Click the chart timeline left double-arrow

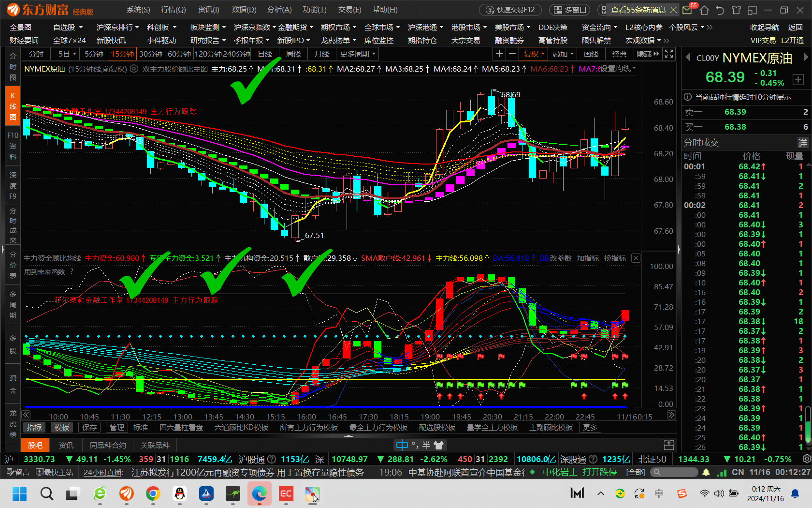(26, 415)
